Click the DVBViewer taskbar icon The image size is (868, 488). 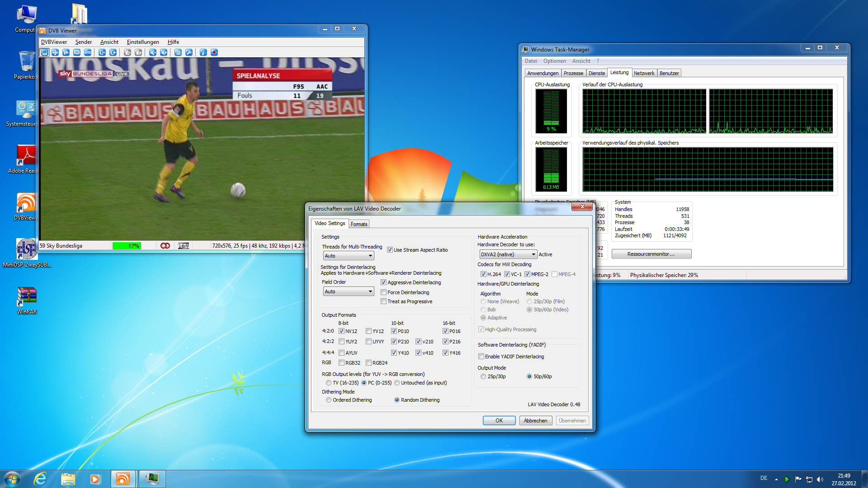point(123,479)
